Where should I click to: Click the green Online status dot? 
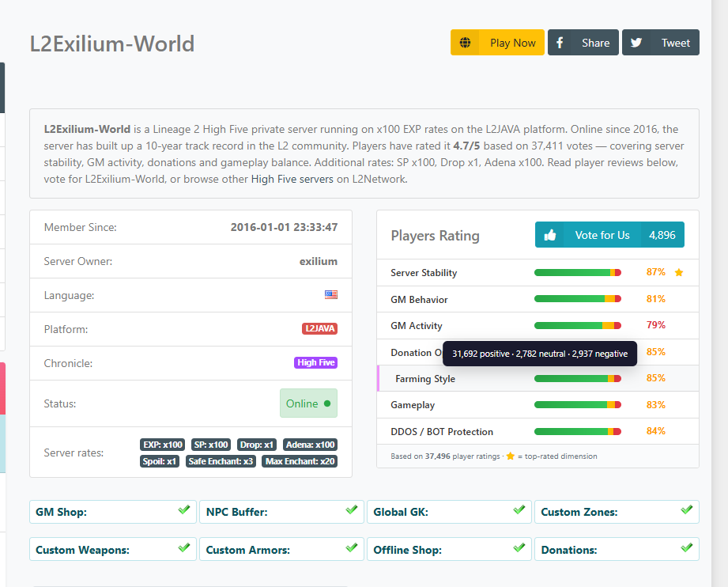point(327,403)
